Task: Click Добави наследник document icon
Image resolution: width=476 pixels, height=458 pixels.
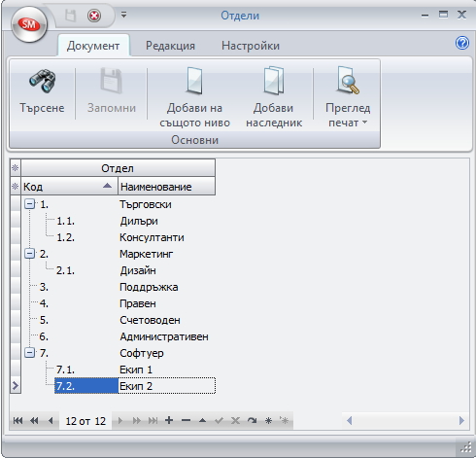Action: pyautogui.click(x=274, y=81)
